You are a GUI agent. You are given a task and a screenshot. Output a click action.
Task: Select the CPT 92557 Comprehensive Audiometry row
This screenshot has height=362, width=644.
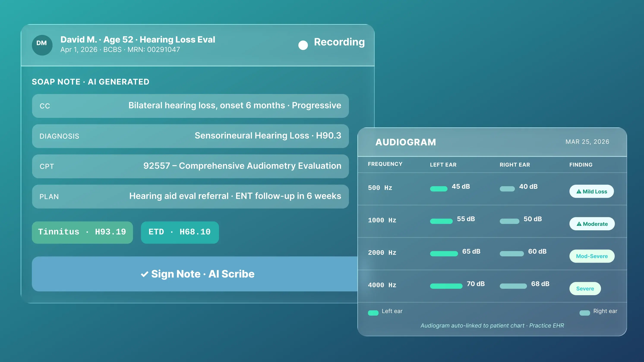pyautogui.click(x=190, y=166)
